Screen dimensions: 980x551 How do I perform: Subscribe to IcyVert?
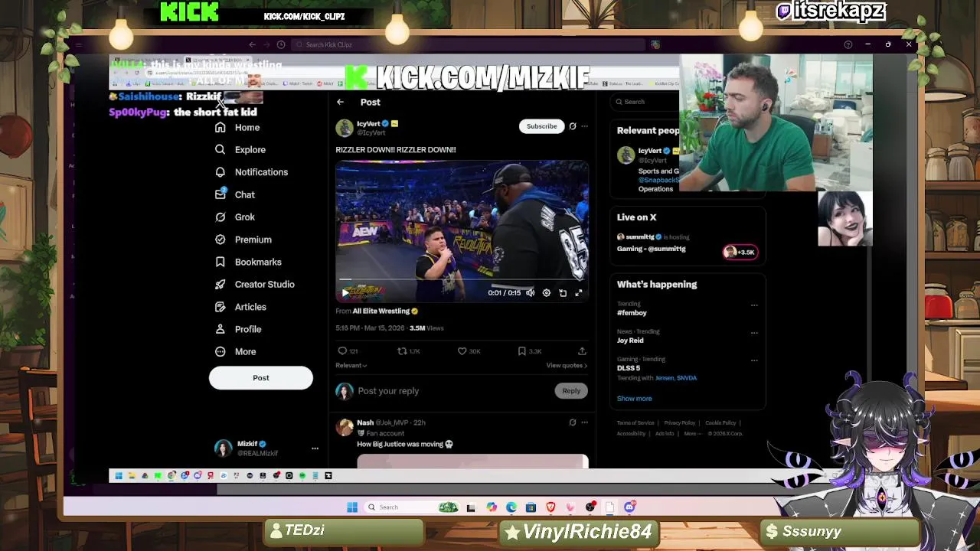[x=541, y=126]
